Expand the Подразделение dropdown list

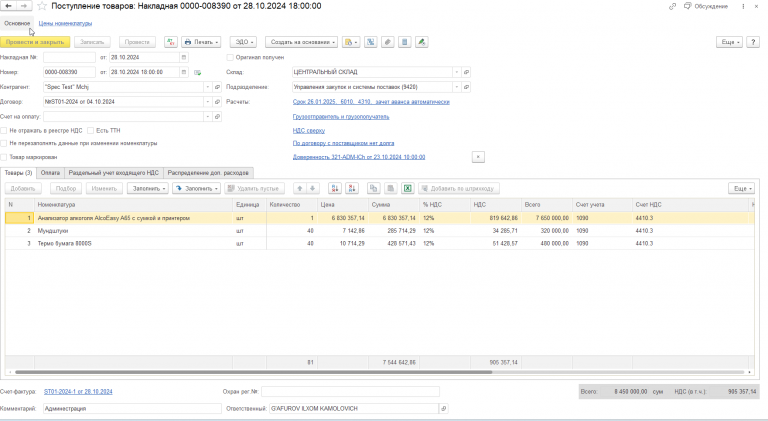pyautogui.click(x=457, y=87)
